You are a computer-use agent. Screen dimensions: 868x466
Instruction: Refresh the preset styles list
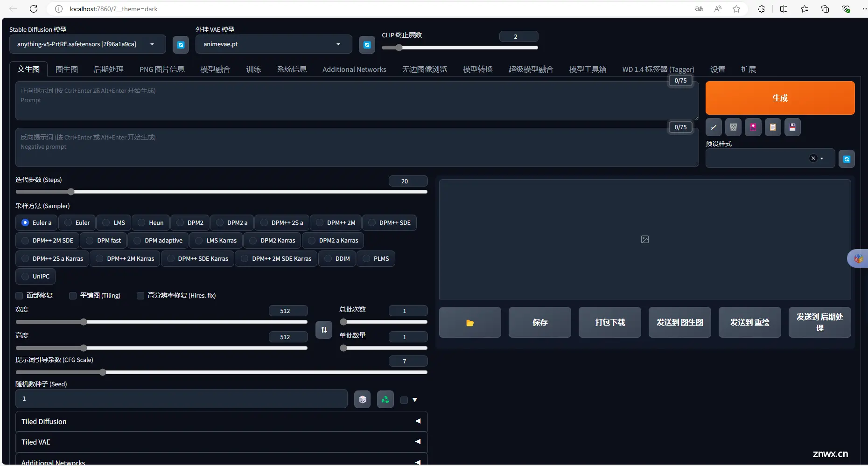tap(847, 159)
